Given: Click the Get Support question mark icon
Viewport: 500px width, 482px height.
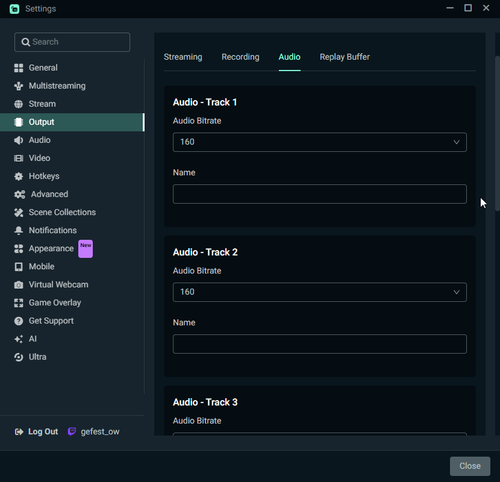Looking at the screenshot, I should click(19, 321).
